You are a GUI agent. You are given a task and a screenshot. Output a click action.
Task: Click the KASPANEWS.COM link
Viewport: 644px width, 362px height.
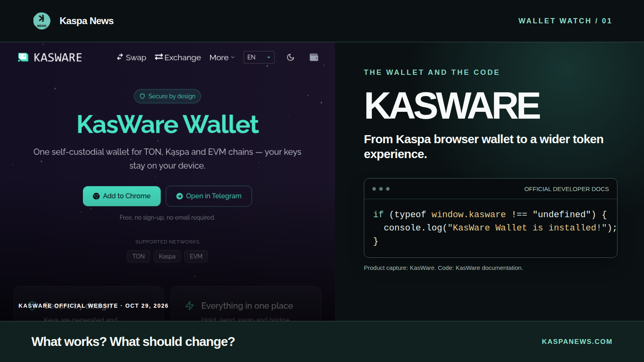(577, 341)
